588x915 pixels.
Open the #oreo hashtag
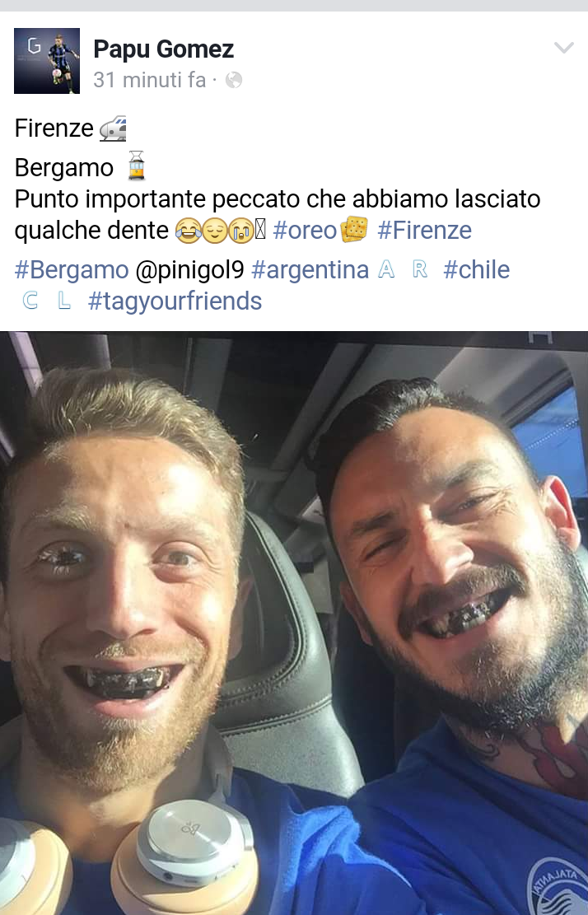(x=305, y=231)
